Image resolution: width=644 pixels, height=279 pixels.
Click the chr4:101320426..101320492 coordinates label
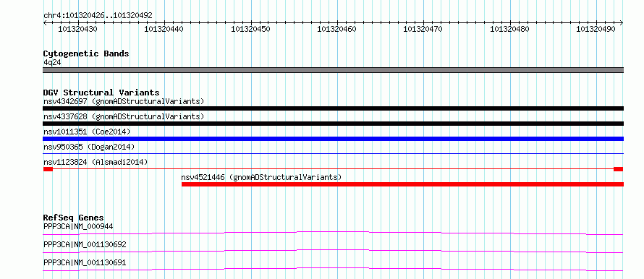coord(98,16)
